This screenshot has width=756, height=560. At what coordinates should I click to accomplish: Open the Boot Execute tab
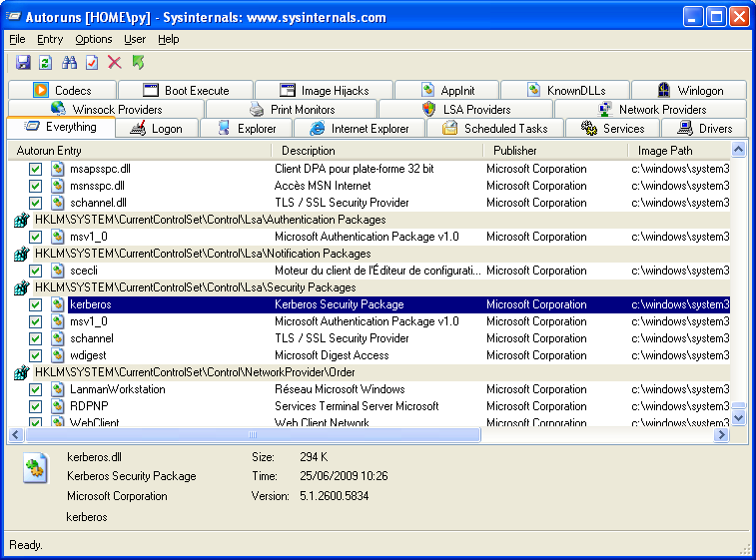coord(186,90)
